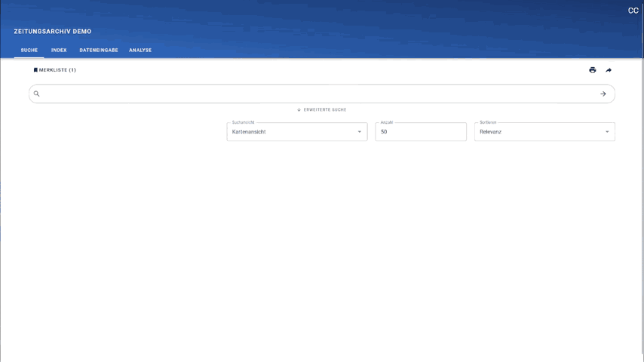Open the Dateneingabe tab
Viewport: 644px width, 362px height.
99,51
